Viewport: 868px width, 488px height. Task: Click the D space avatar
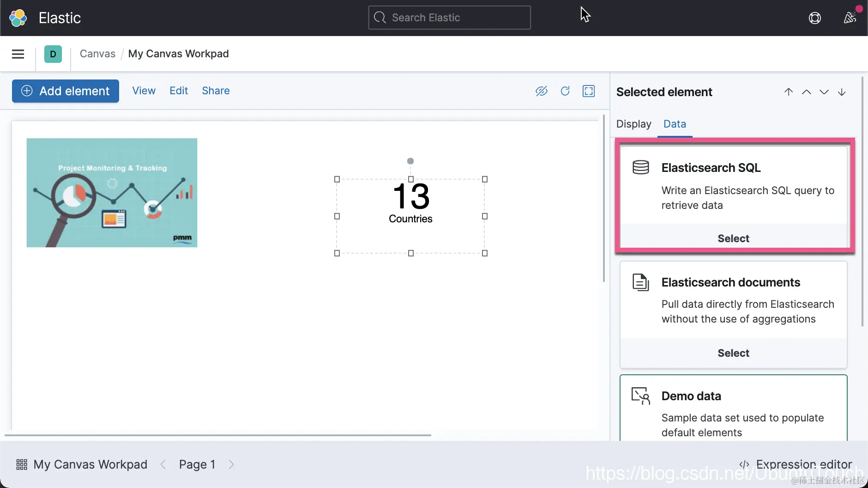click(53, 54)
